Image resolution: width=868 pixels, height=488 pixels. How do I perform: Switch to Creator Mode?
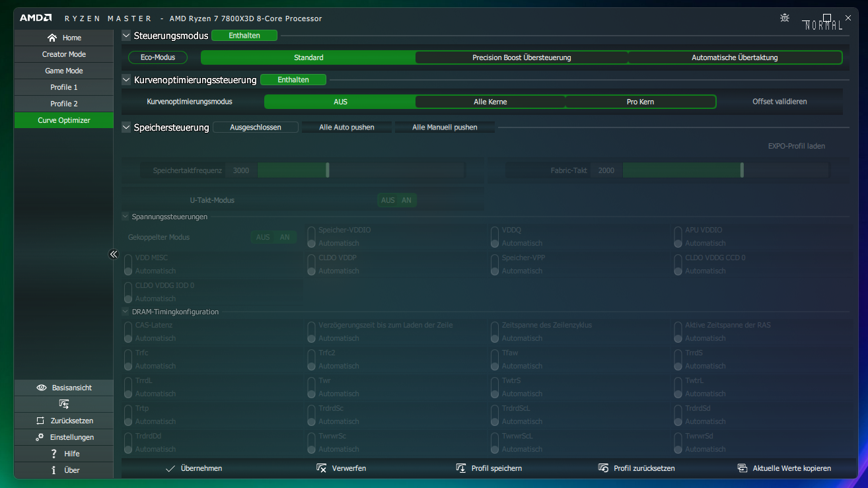[x=64, y=54]
